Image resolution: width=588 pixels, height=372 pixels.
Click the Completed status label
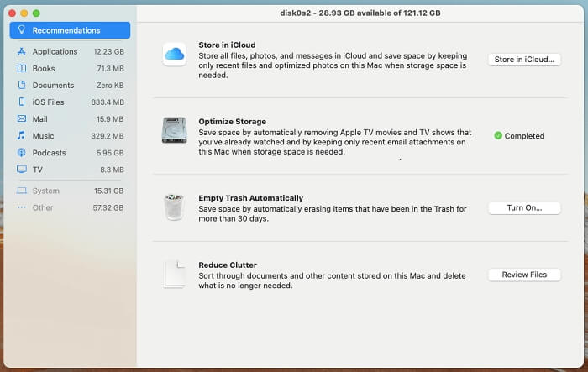coord(524,136)
